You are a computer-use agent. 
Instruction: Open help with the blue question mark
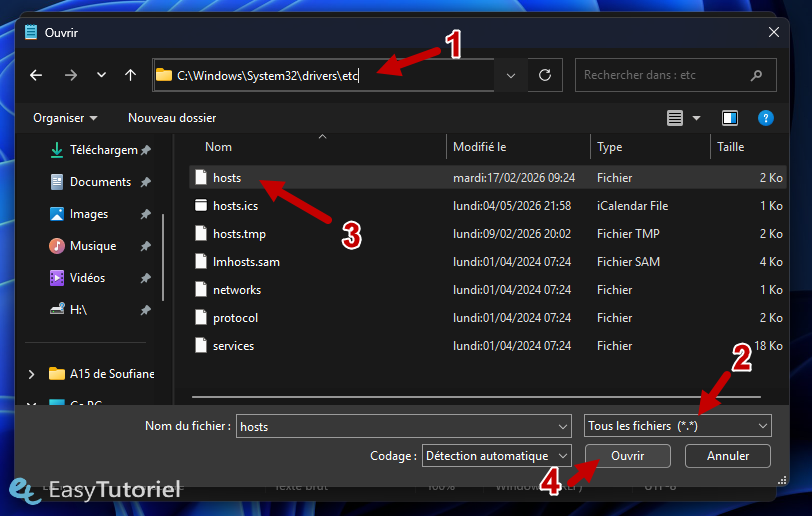765,118
